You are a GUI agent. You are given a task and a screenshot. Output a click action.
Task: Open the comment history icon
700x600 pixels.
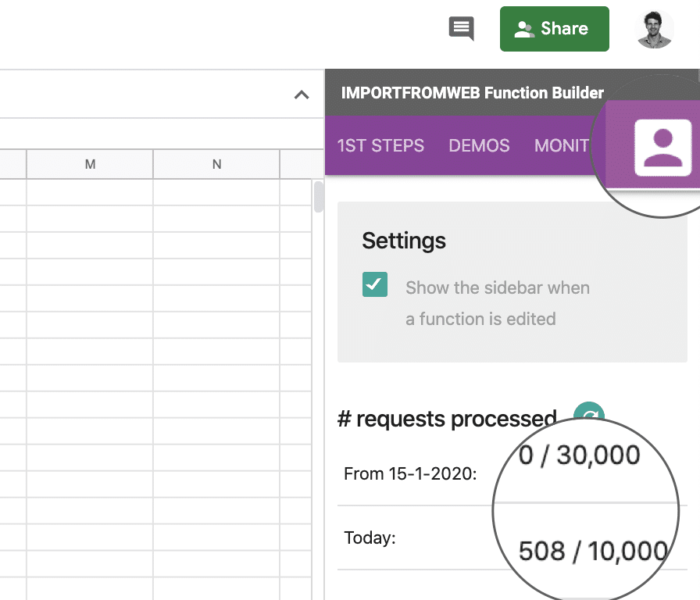point(461,29)
